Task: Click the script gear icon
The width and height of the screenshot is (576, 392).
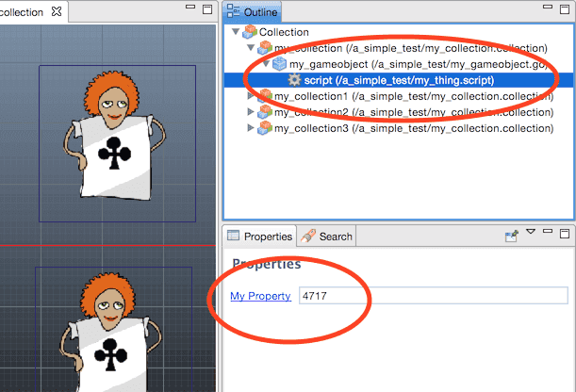Action: point(293,80)
